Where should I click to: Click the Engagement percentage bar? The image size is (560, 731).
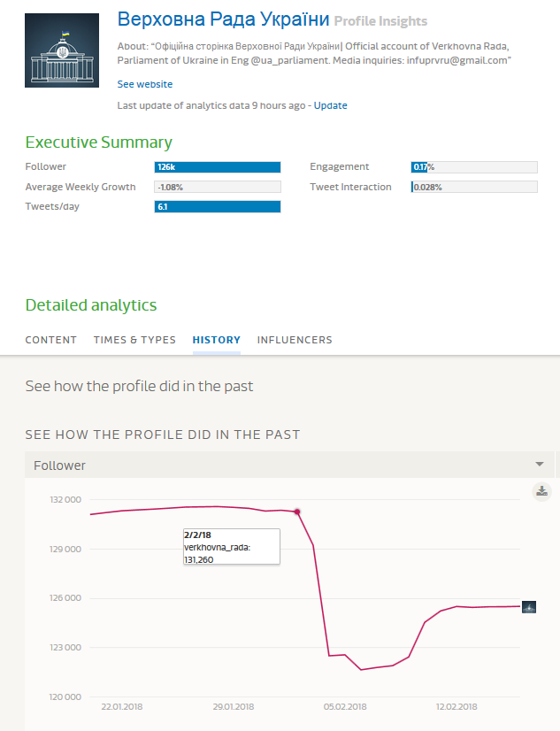(x=474, y=167)
